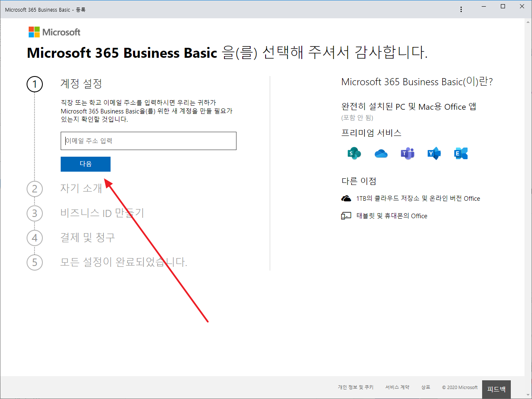The width and height of the screenshot is (532, 399).
Task: Click the 모든 설정이 완료되었습니다 step label
Action: 124,262
